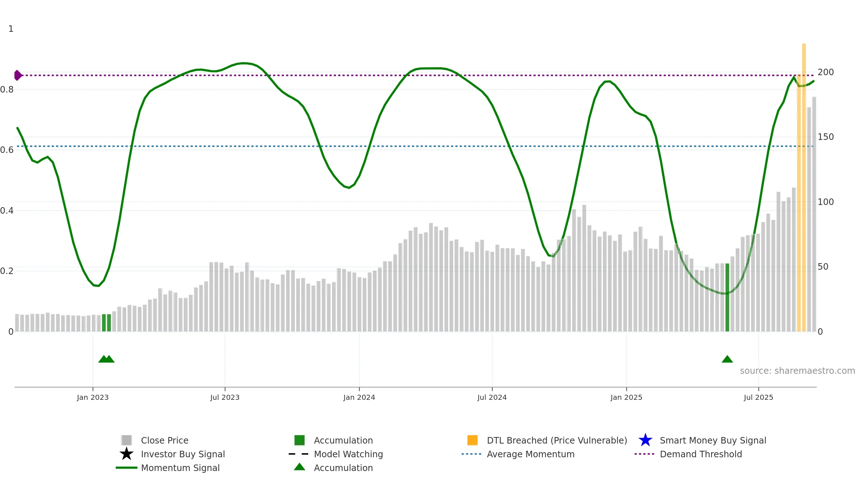Click the green Momentum Signal line icon in the legend
This screenshot has width=868, height=488.
pos(126,467)
